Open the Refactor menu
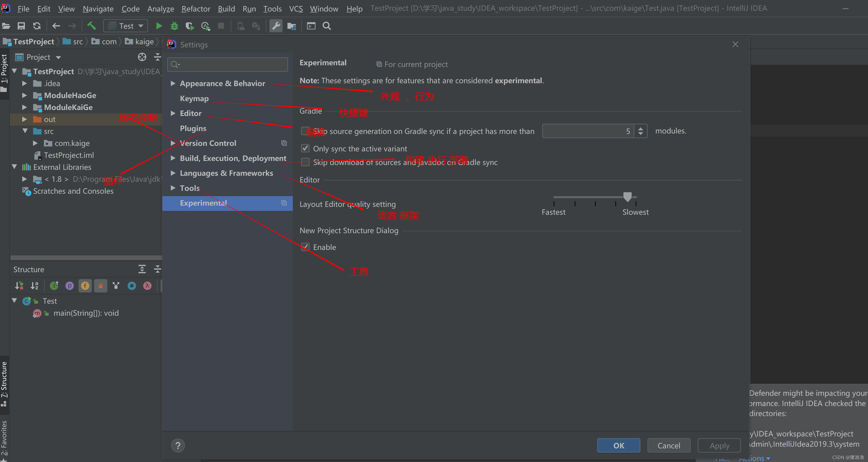Viewport: 868px width, 462px height. click(196, 9)
